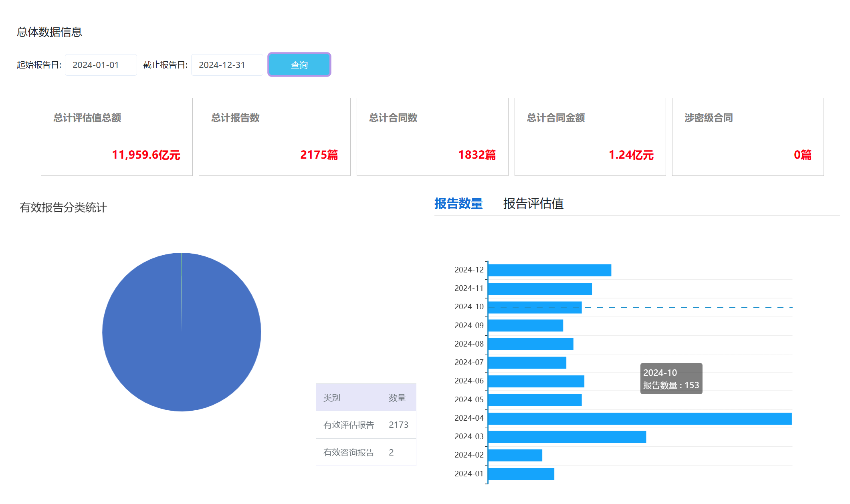Image resolution: width=850 pixels, height=504 pixels.
Task: Click the 总计报告数 2175篇 card
Action: click(275, 137)
